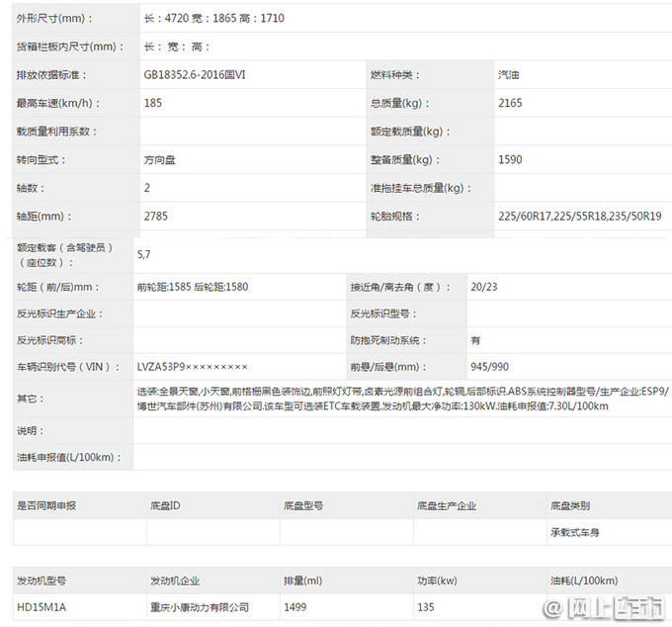Screen dimensions: 672x627
Task: Click the 反光标识型号 label
Action: [x=383, y=313]
